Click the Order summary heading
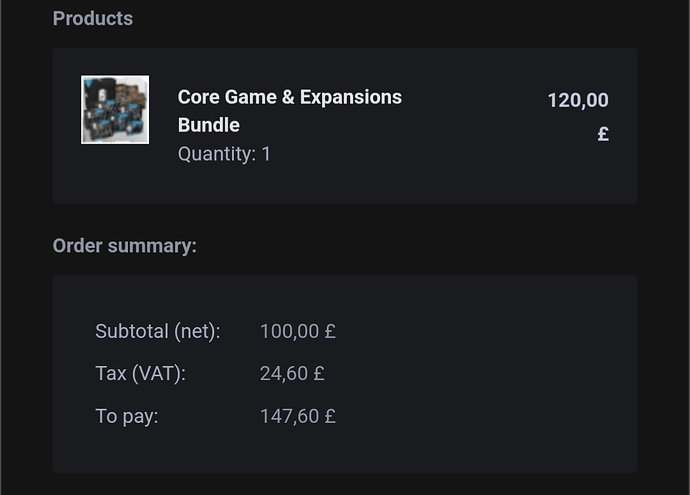The width and height of the screenshot is (690, 495). (124, 246)
